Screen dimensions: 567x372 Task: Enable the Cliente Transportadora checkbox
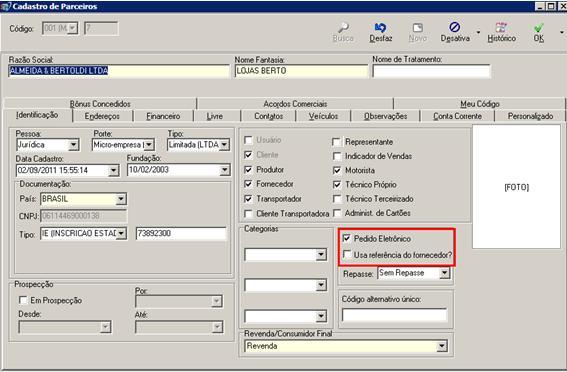[x=248, y=214]
